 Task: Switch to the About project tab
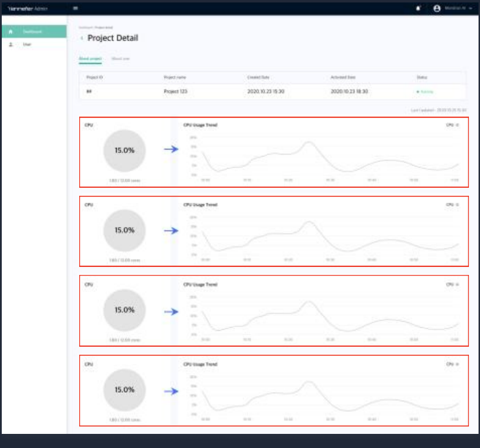pyautogui.click(x=90, y=59)
